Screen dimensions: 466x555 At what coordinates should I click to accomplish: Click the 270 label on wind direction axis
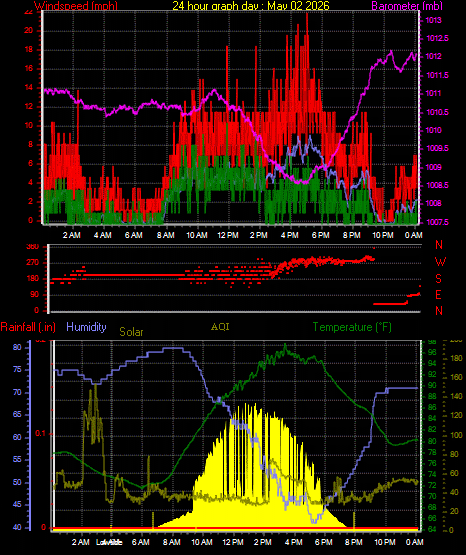tap(33, 263)
